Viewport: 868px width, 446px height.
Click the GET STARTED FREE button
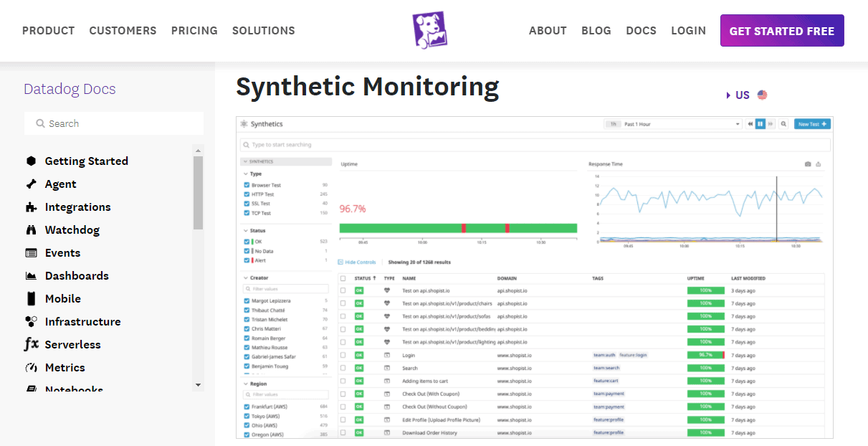782,31
